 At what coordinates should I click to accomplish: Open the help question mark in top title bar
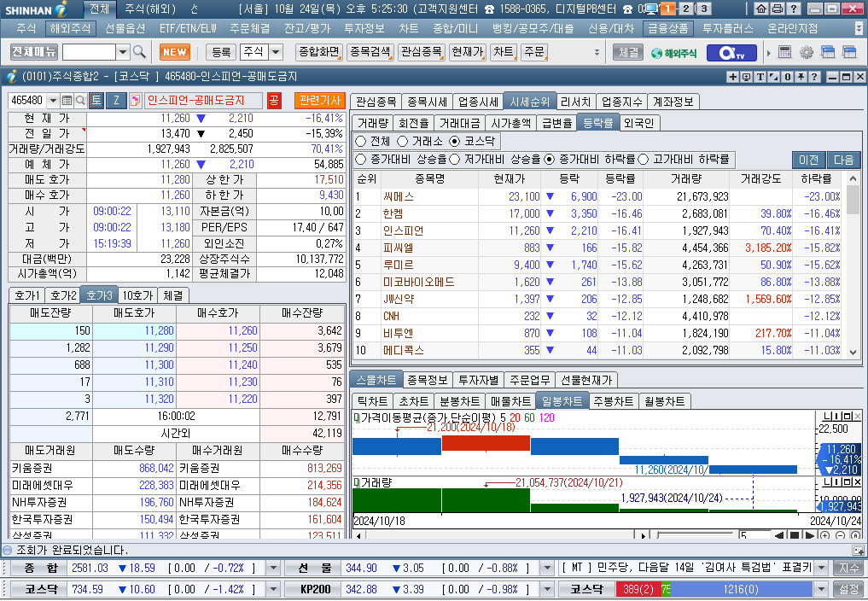[793, 9]
